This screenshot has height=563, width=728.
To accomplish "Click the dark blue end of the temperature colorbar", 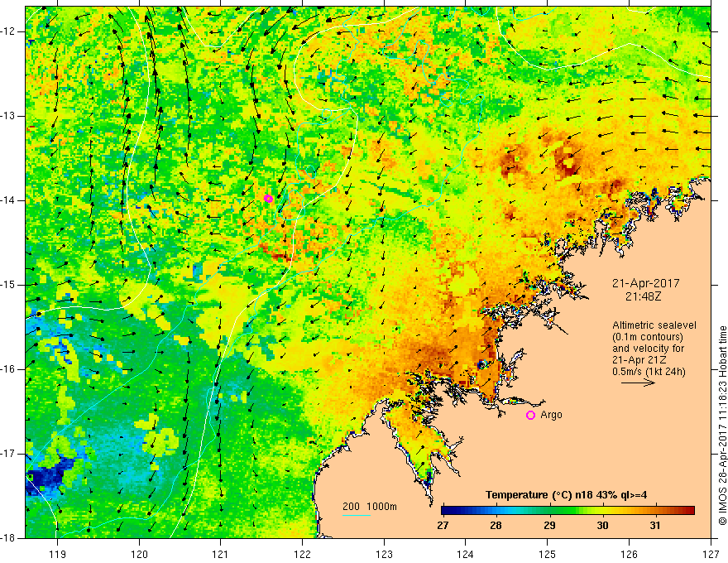I will (x=447, y=511).
